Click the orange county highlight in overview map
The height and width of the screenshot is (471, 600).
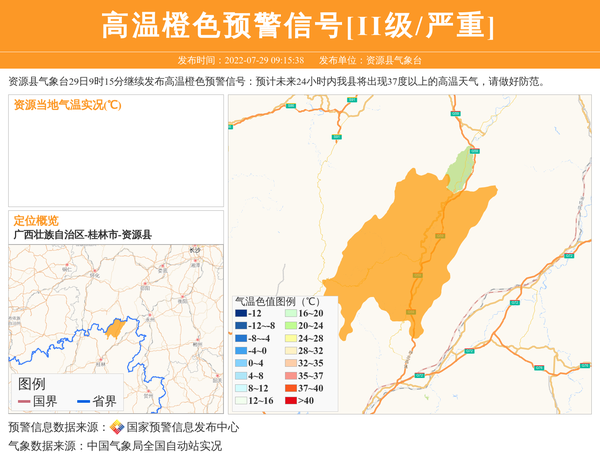coord(115,328)
